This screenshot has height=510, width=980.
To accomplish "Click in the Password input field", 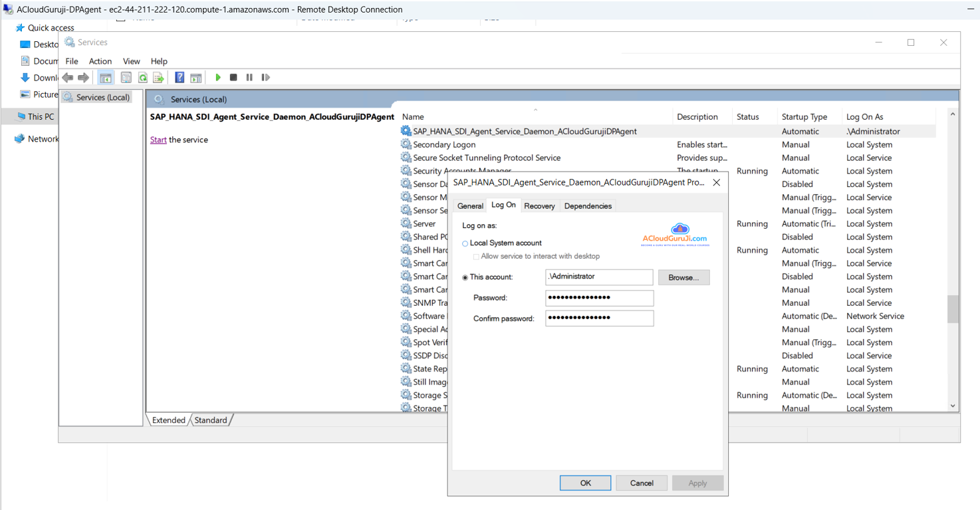I will 599,298.
